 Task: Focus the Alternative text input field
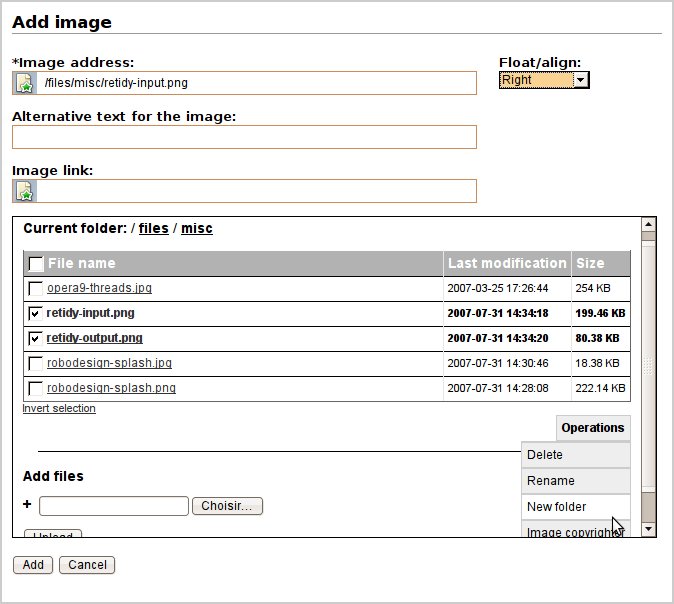point(244,137)
